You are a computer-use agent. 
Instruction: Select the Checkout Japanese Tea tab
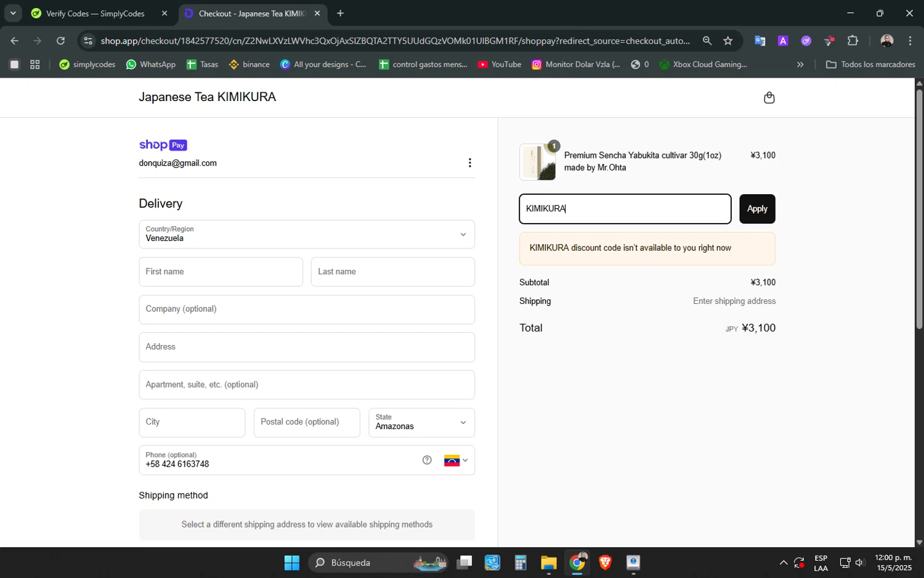[x=253, y=14]
